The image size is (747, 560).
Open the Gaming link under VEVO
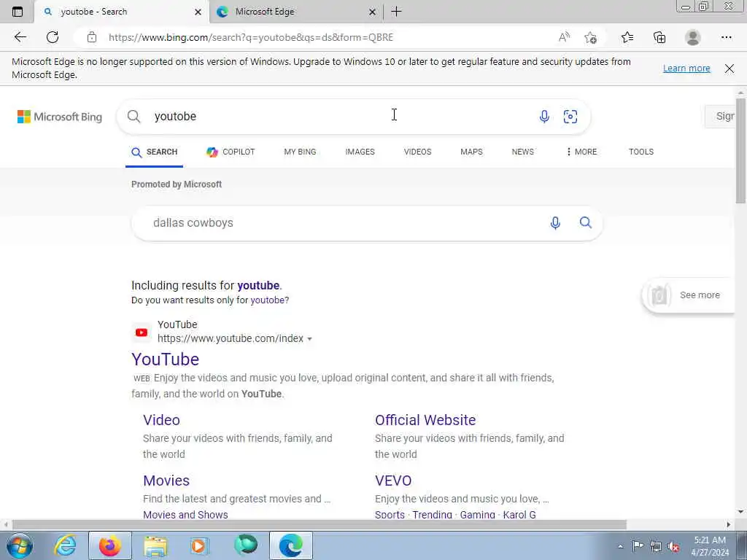(x=477, y=515)
